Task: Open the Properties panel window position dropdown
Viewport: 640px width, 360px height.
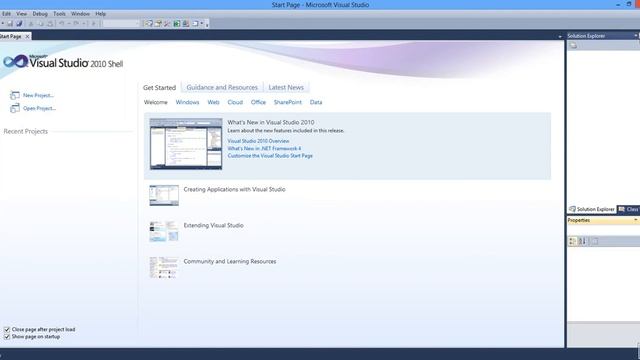Action: click(635, 220)
